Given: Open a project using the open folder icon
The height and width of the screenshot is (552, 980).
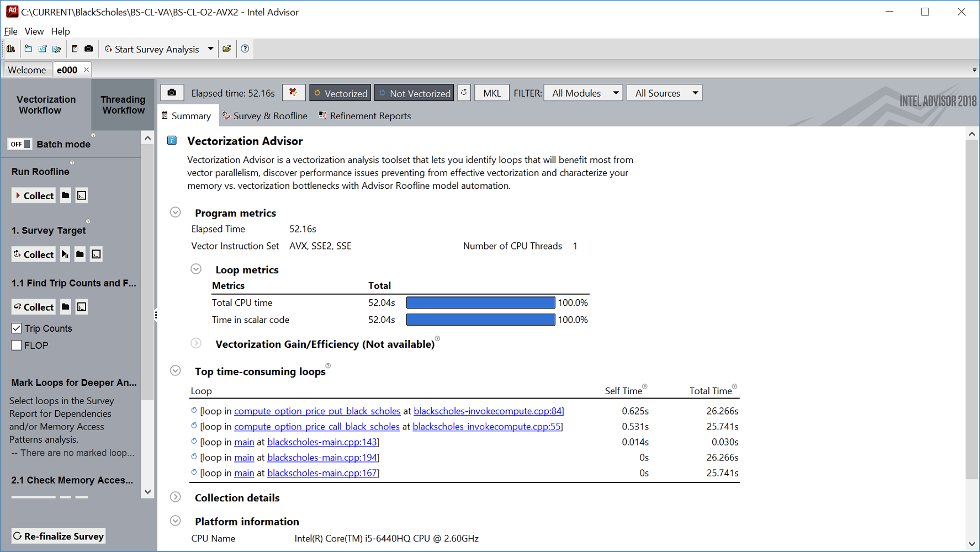Looking at the screenshot, I should click(227, 49).
